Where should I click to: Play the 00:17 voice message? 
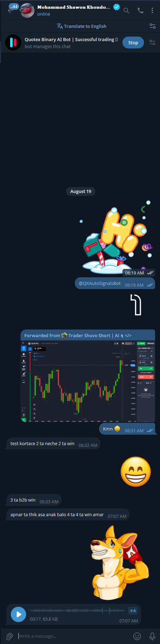tap(18, 614)
